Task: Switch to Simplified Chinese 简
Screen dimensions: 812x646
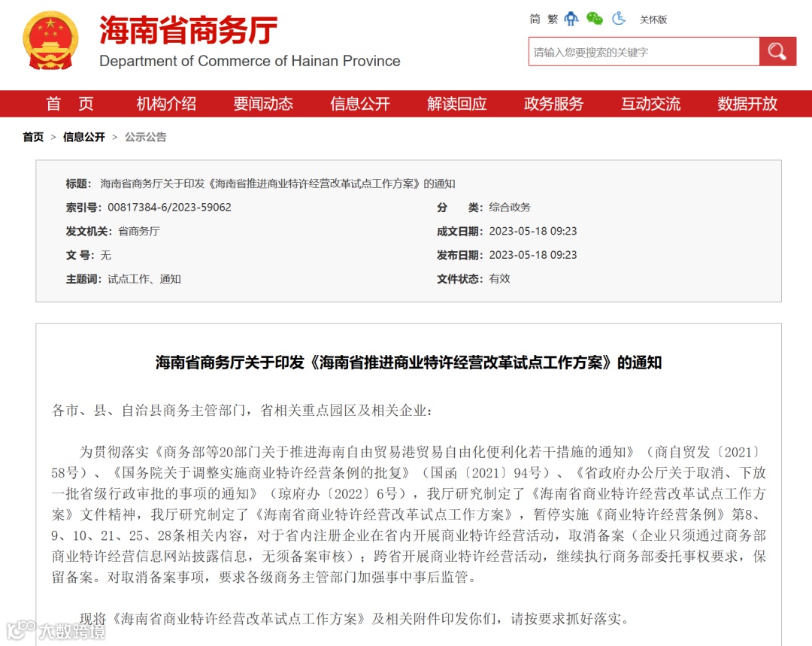Action: [x=535, y=20]
